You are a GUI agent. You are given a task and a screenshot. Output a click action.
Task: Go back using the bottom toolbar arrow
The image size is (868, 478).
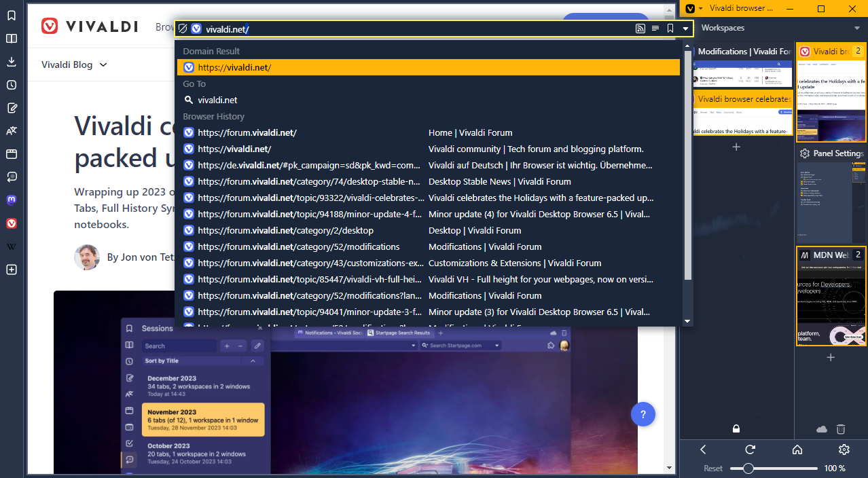(704, 449)
